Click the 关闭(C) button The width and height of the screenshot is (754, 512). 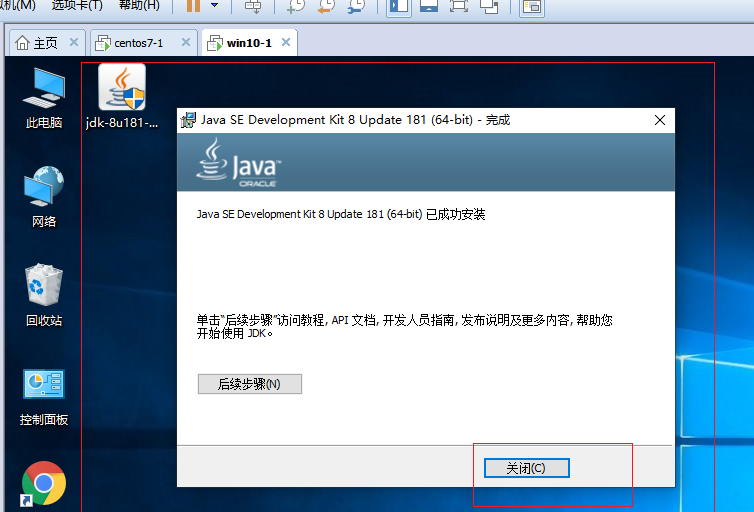tap(527, 468)
